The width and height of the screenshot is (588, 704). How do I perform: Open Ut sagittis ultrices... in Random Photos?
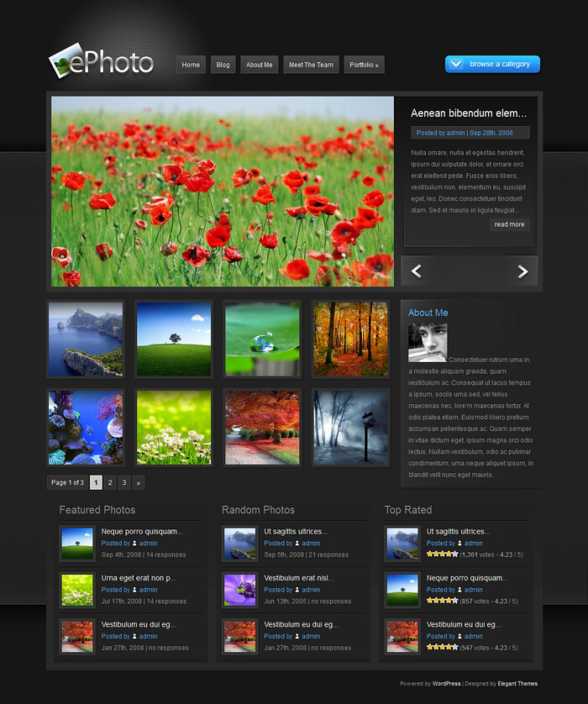(296, 532)
